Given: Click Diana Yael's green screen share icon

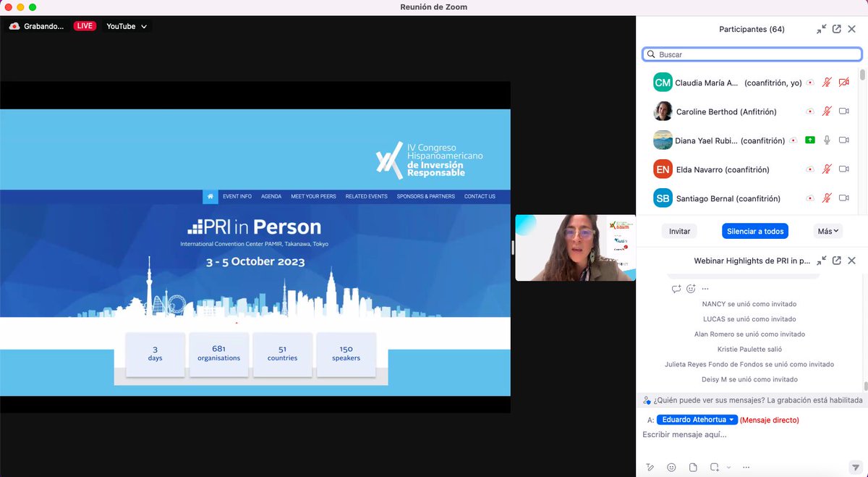Looking at the screenshot, I should tap(810, 140).
